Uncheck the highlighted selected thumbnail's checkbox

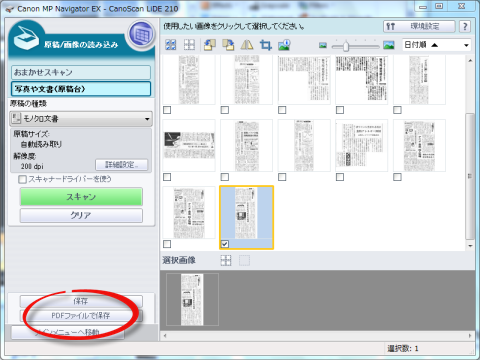tap(225, 244)
